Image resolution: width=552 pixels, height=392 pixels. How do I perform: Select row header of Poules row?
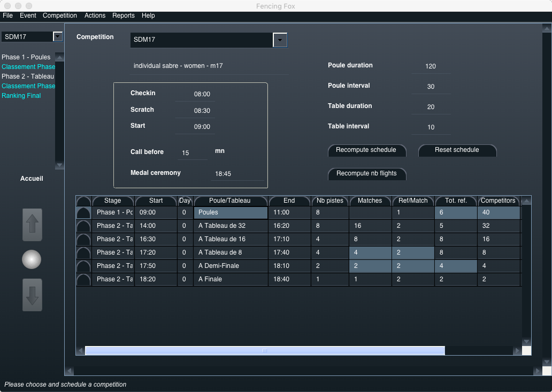[x=83, y=212]
